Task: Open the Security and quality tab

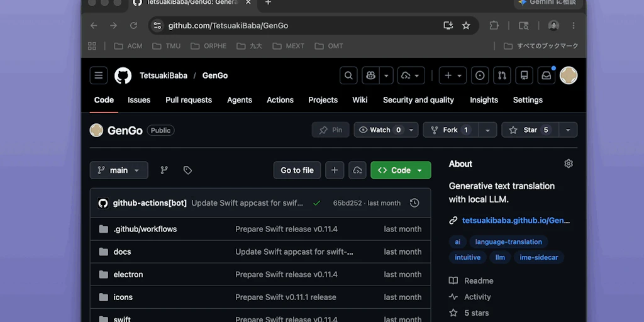Action: (418, 100)
